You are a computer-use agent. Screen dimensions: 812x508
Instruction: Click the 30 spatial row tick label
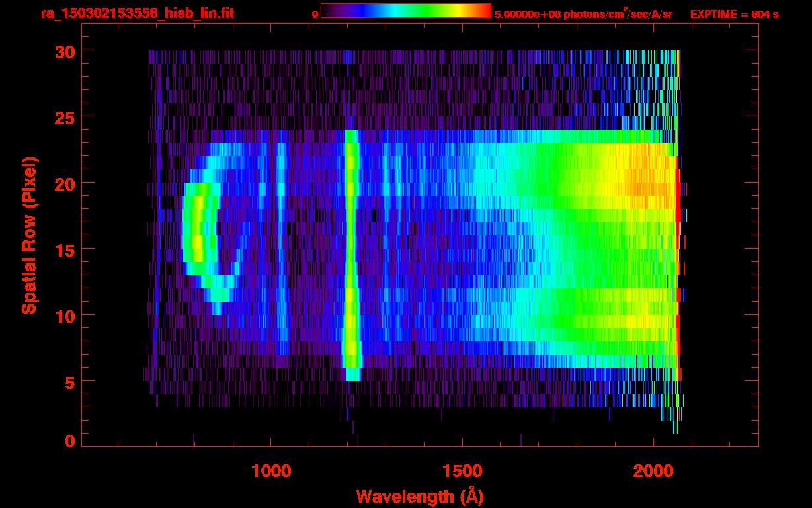(x=65, y=51)
